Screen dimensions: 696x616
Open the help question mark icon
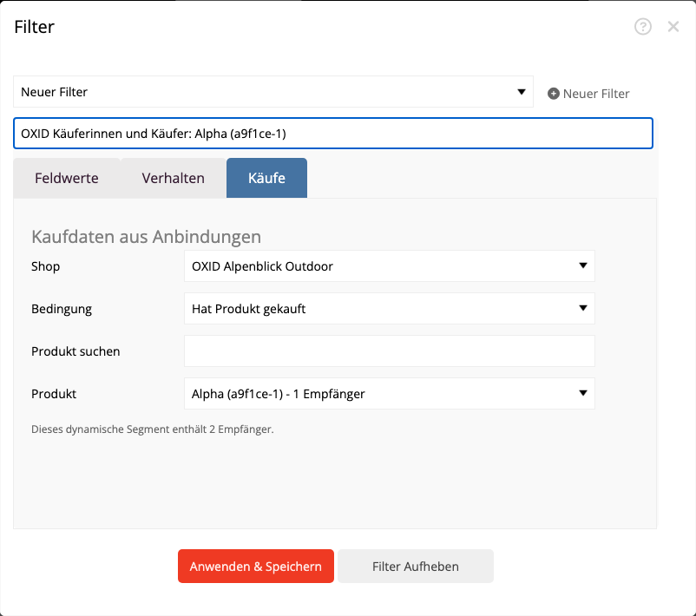[x=643, y=27]
